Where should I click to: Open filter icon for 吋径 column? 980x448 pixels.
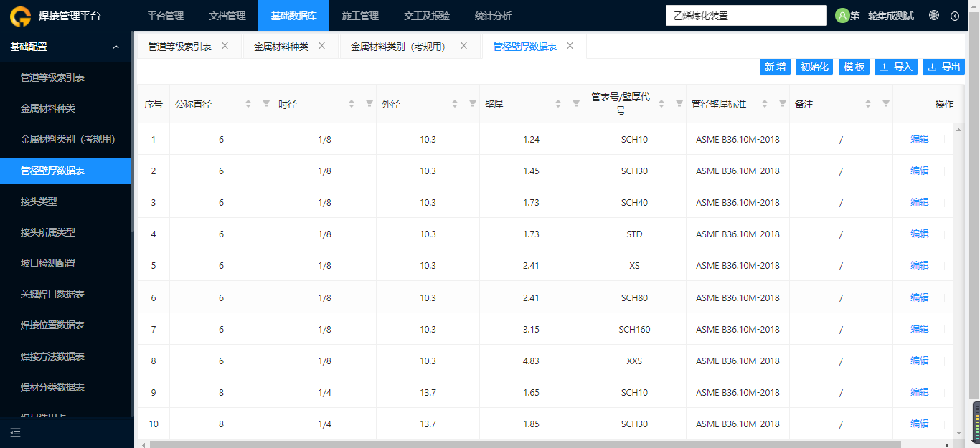tap(369, 103)
